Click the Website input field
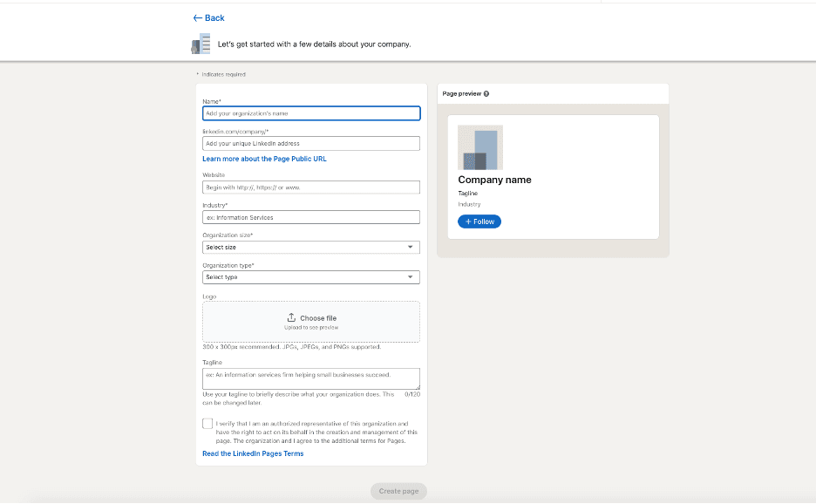Image resolution: width=816 pixels, height=504 pixels. pos(310,187)
